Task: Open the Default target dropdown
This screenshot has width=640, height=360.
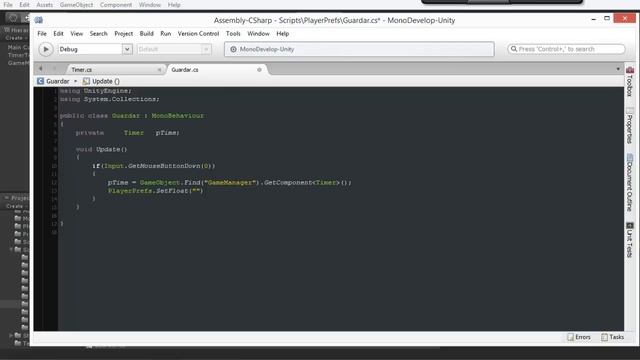Action: (x=174, y=49)
